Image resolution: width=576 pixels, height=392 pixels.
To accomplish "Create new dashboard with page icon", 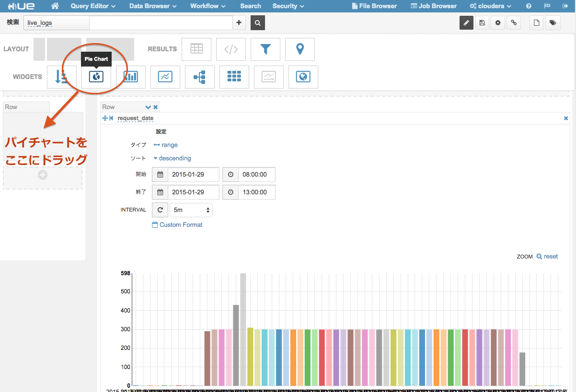I will (x=537, y=22).
